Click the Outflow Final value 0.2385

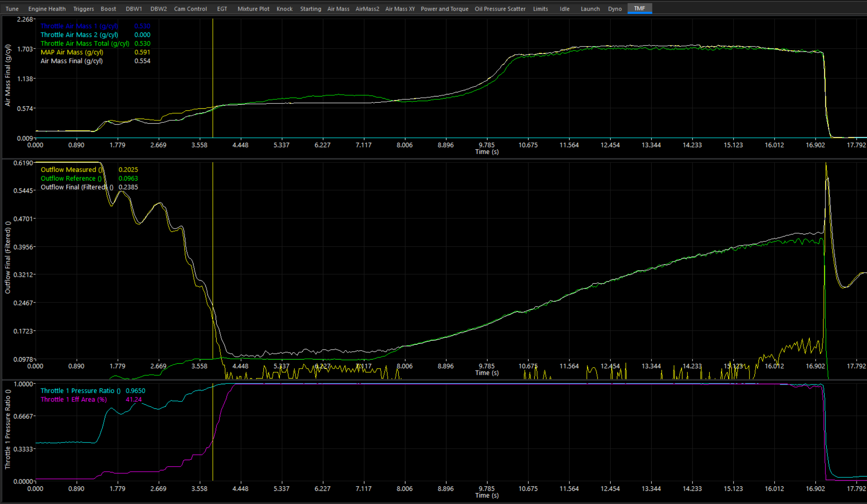128,187
